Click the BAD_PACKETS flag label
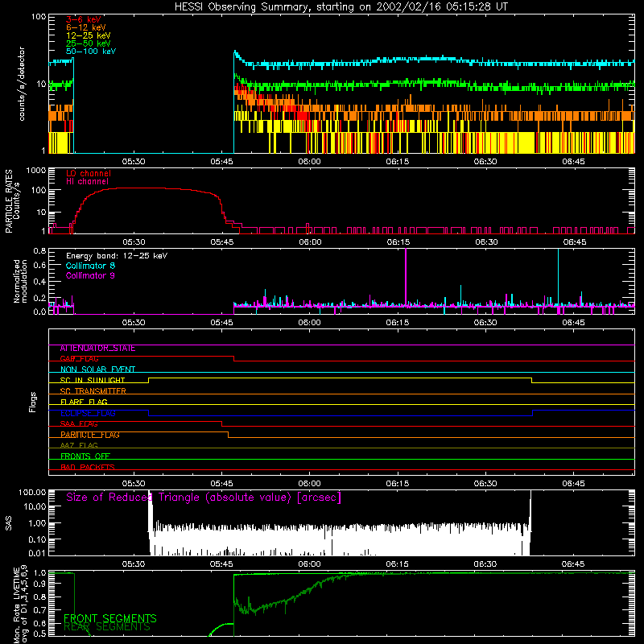Screen dimensions: 644x644 click(x=88, y=467)
